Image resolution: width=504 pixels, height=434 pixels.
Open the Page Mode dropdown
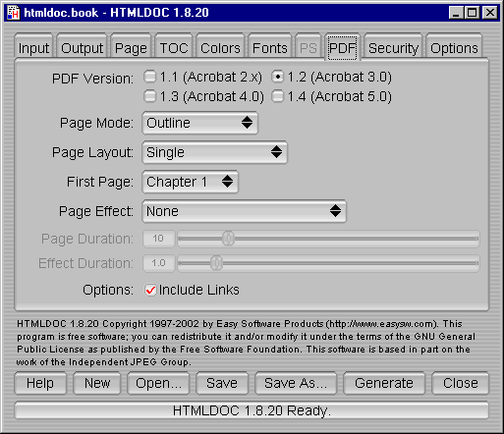[199, 123]
